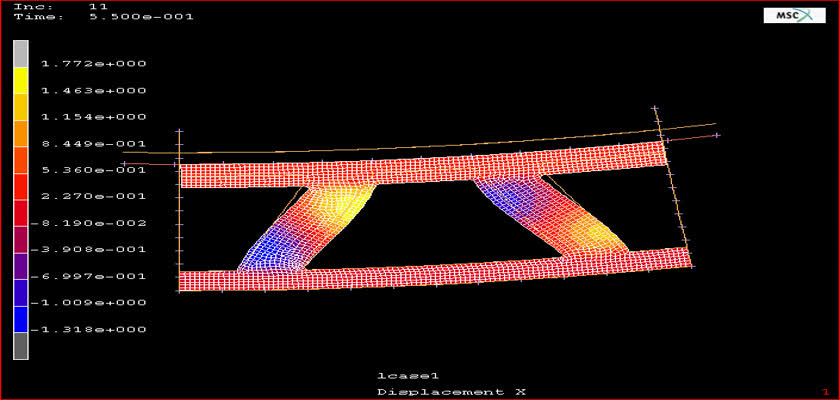Click the Time: 5.500e-001 label
This screenshot has width=840, height=400.
(x=104, y=17)
